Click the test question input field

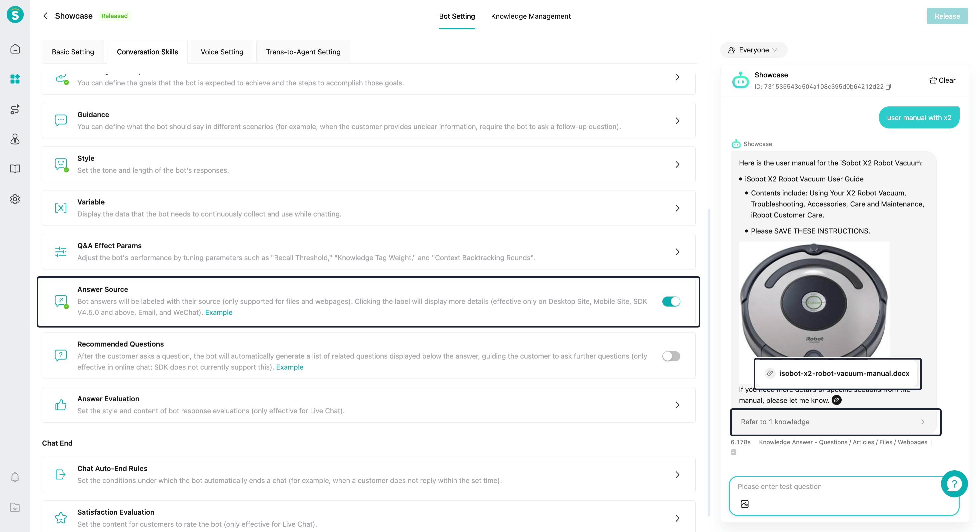(837, 487)
